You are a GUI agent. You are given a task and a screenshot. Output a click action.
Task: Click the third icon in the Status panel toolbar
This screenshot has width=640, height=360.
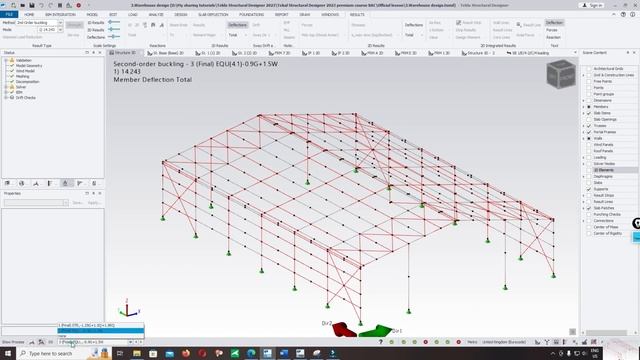point(36,183)
